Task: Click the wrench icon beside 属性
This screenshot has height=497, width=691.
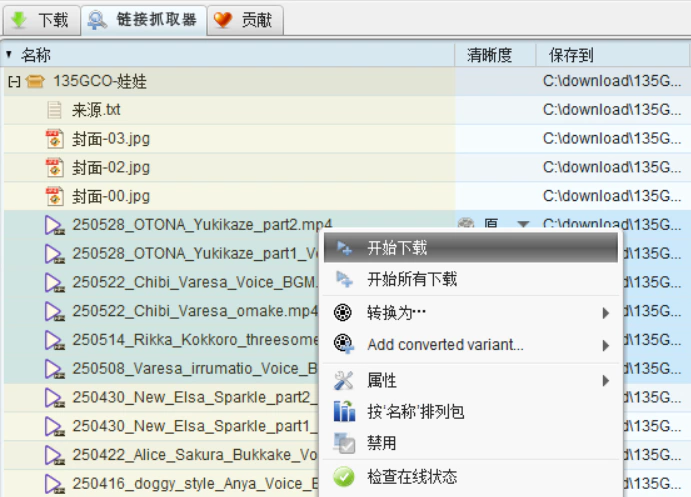Action: pyautogui.click(x=344, y=380)
